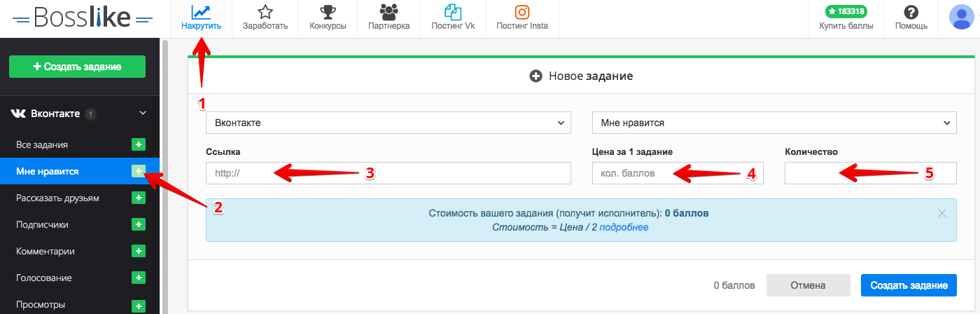Screen dimensions: 980x314
Task: Go to the Конкурсы section
Action: [328, 19]
